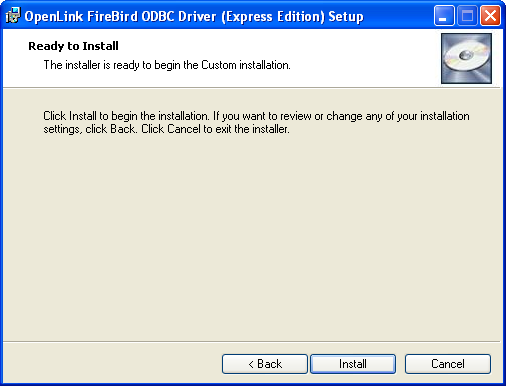Click the divider line beneath the white header

coord(252,88)
